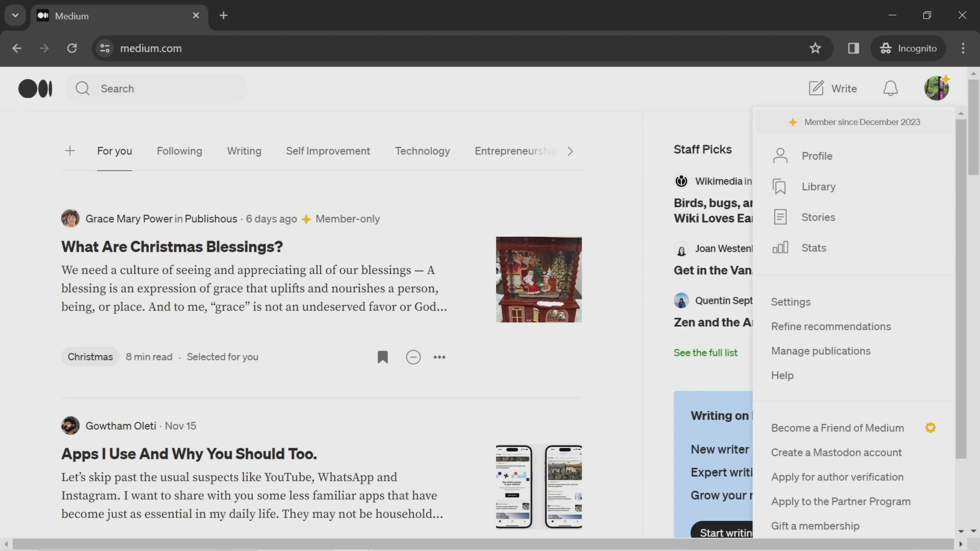This screenshot has width=980, height=551.
Task: Click the Christmas article thumbnail
Action: pos(539,280)
